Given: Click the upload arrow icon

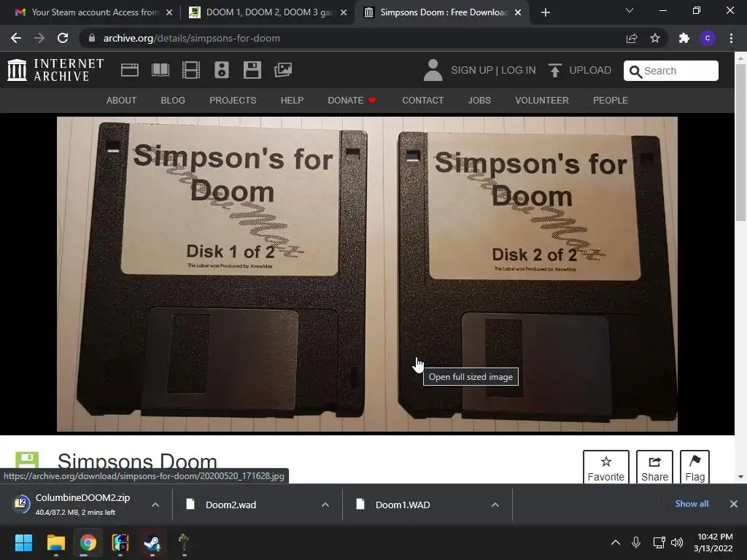Looking at the screenshot, I should pyautogui.click(x=554, y=70).
